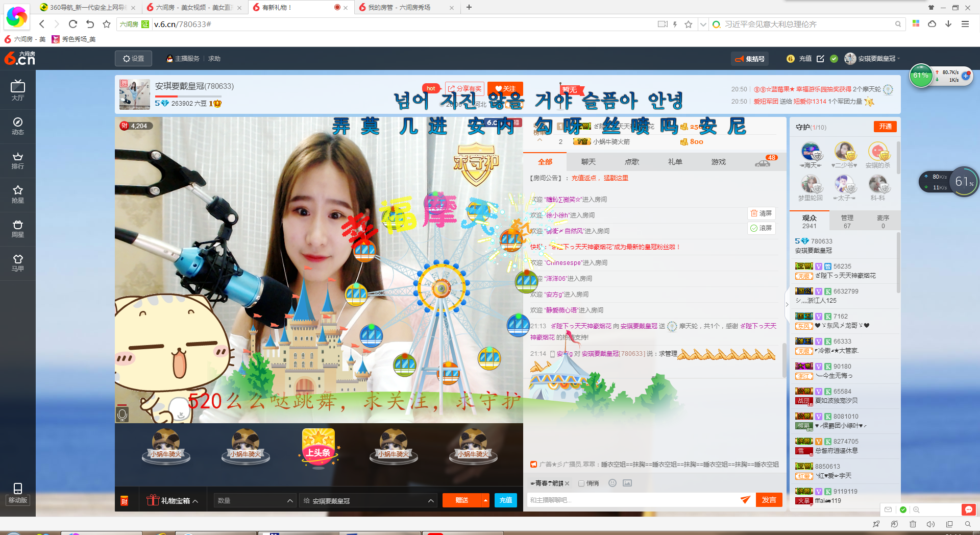980x535 pixels.
Task: Click the browser undo/restore arrow icon
Action: (x=90, y=24)
